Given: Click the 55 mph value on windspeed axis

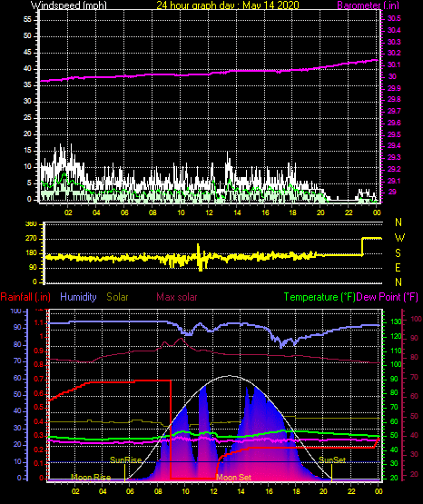Looking at the screenshot, I should click(27, 20).
